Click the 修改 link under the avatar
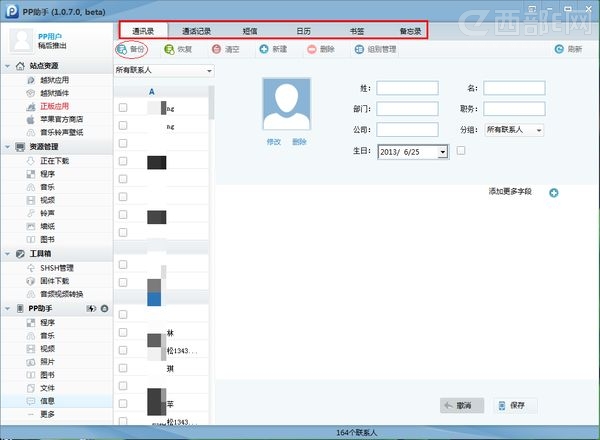 274,142
